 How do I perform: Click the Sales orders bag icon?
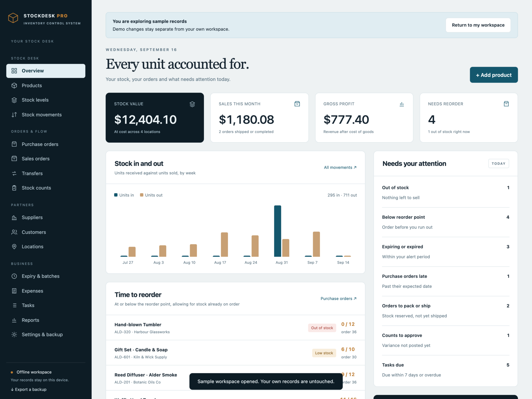(x=14, y=158)
